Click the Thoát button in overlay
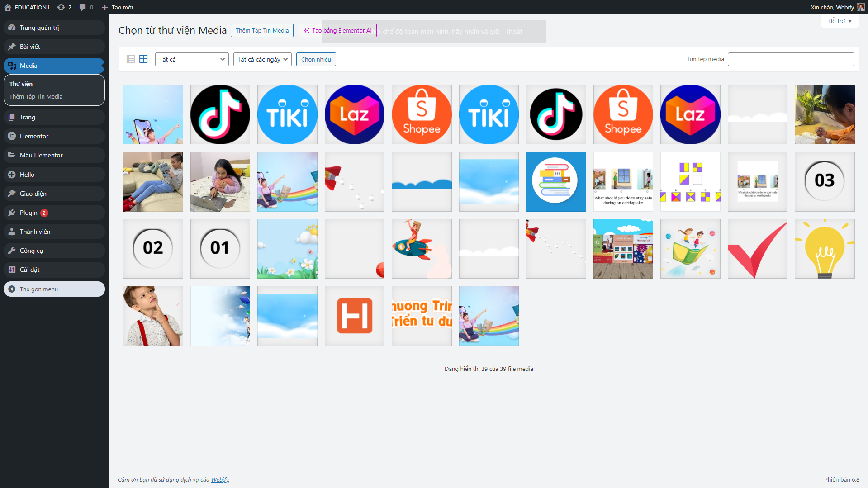 [x=513, y=32]
